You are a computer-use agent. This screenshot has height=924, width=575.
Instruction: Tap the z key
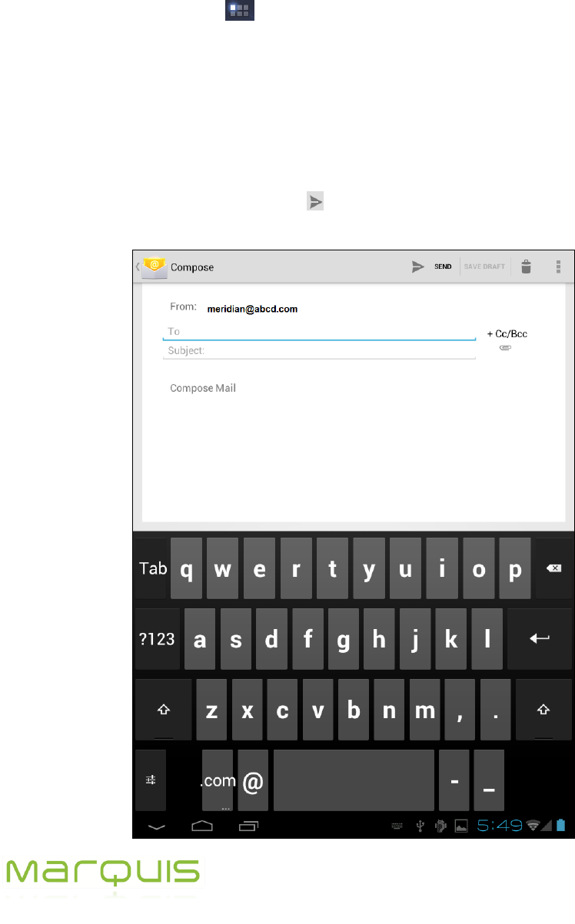(x=211, y=710)
